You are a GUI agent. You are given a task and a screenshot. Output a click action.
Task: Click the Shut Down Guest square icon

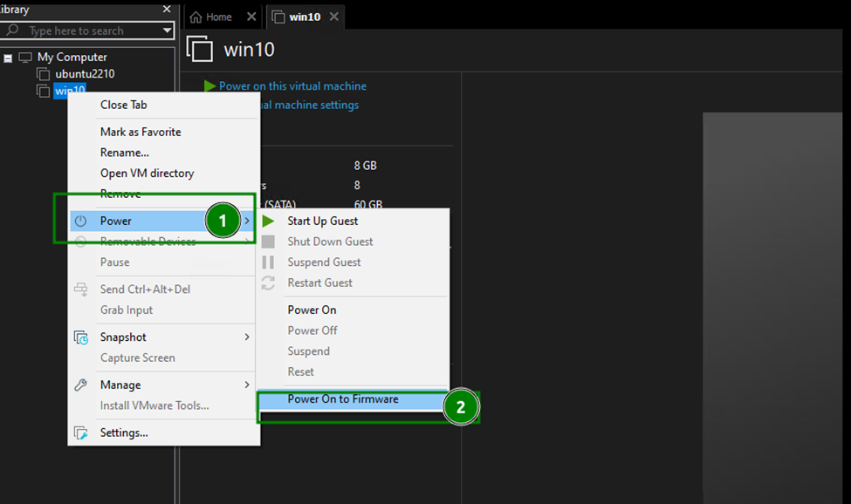(268, 242)
